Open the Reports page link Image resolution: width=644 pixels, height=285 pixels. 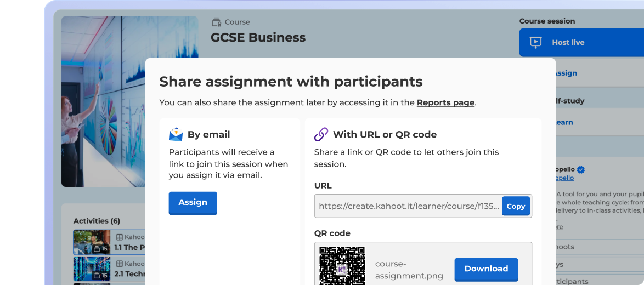pyautogui.click(x=445, y=102)
